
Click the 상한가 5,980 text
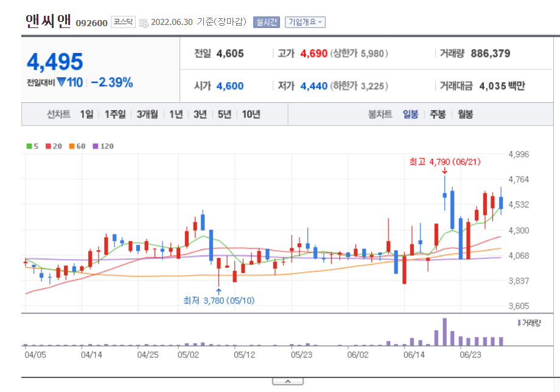[359, 54]
